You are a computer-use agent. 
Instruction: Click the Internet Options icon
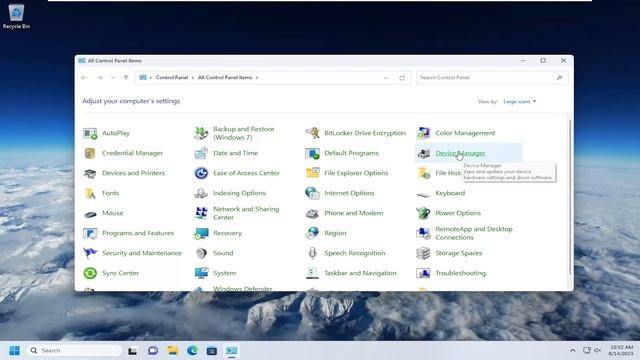pos(312,193)
